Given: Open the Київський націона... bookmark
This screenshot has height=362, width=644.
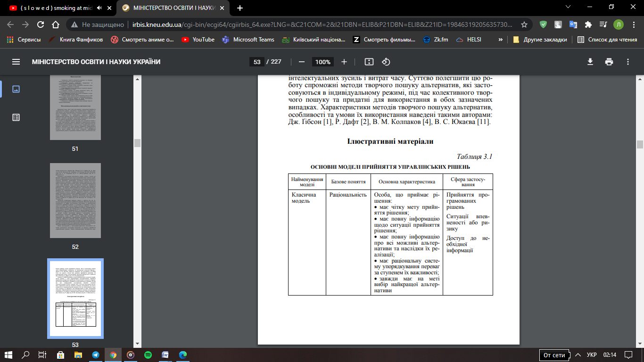Looking at the screenshot, I should [x=314, y=40].
